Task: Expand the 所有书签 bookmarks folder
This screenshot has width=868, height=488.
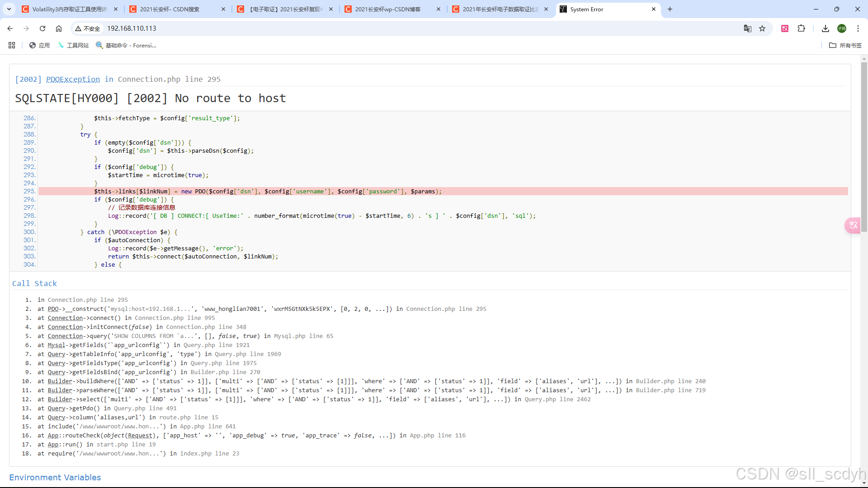Action: pos(845,45)
